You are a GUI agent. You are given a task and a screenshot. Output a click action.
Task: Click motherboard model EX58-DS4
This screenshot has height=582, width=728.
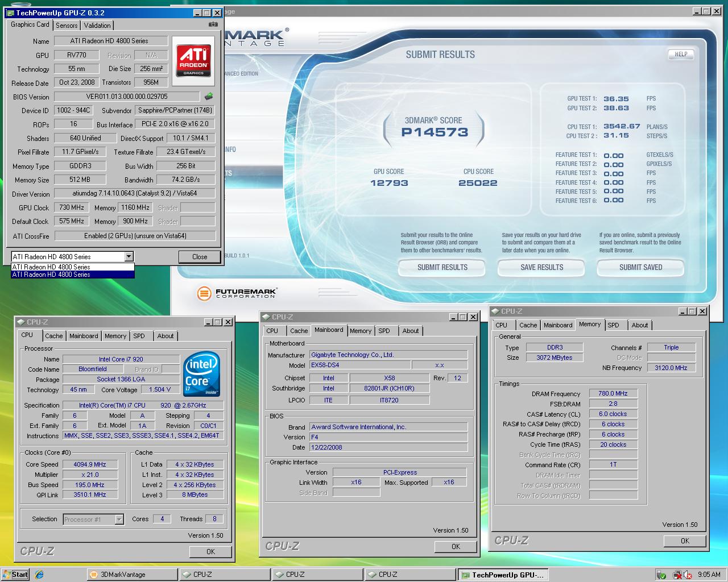[x=359, y=365]
